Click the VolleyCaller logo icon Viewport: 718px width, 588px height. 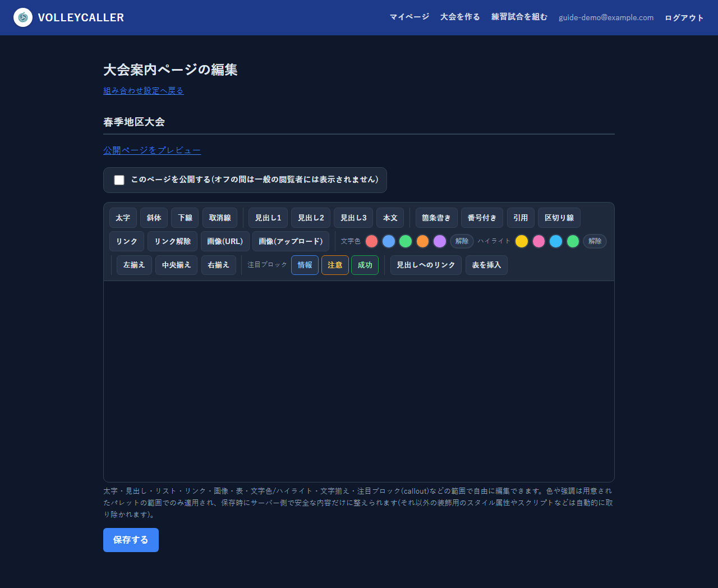coord(23,17)
